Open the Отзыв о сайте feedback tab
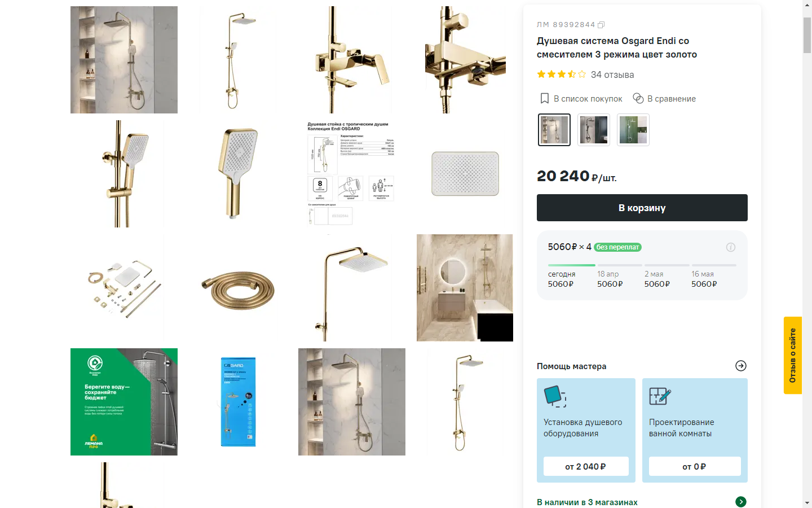The image size is (812, 508). coord(793,355)
